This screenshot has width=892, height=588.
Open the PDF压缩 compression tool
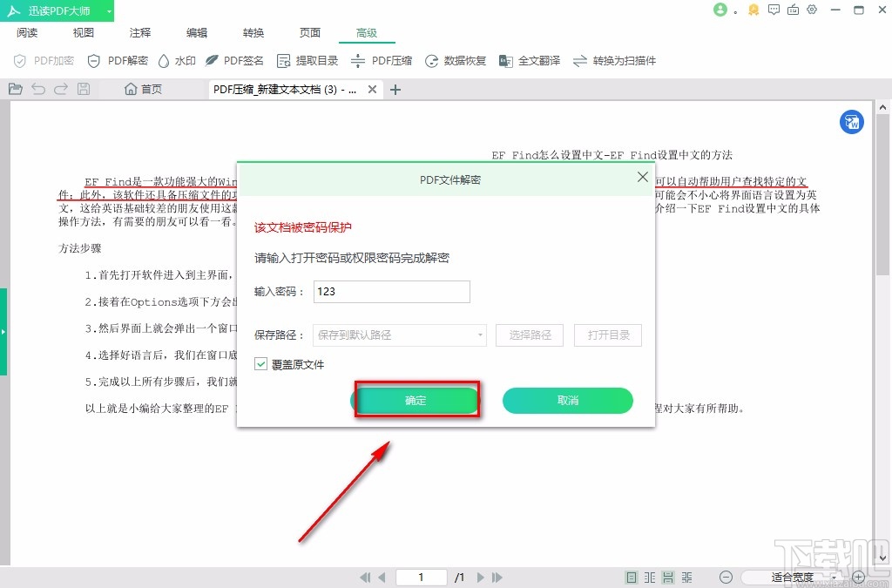[384, 60]
